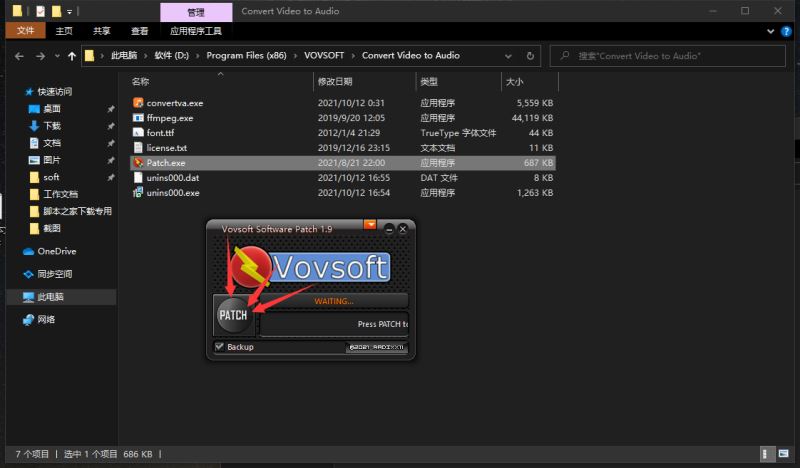800x468 pixels.
Task: Select the license.txt file icon
Action: pos(138,147)
